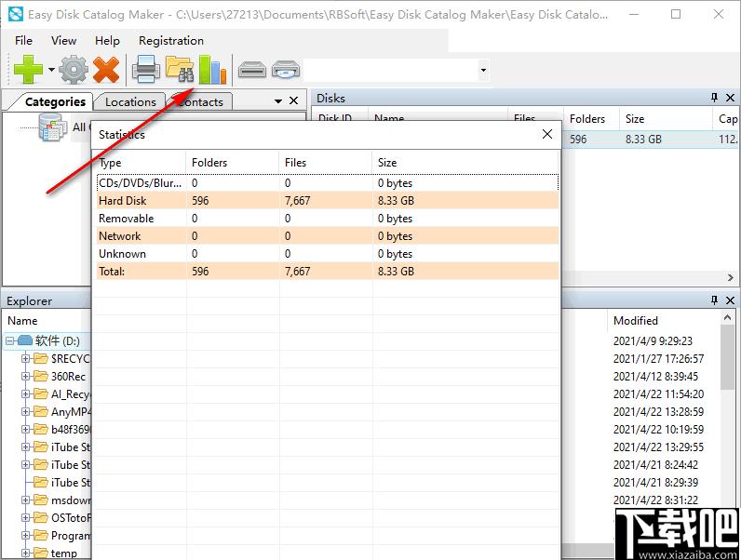This screenshot has width=741, height=560.
Task: Click the Name column header in Explorer
Action: pyautogui.click(x=22, y=321)
